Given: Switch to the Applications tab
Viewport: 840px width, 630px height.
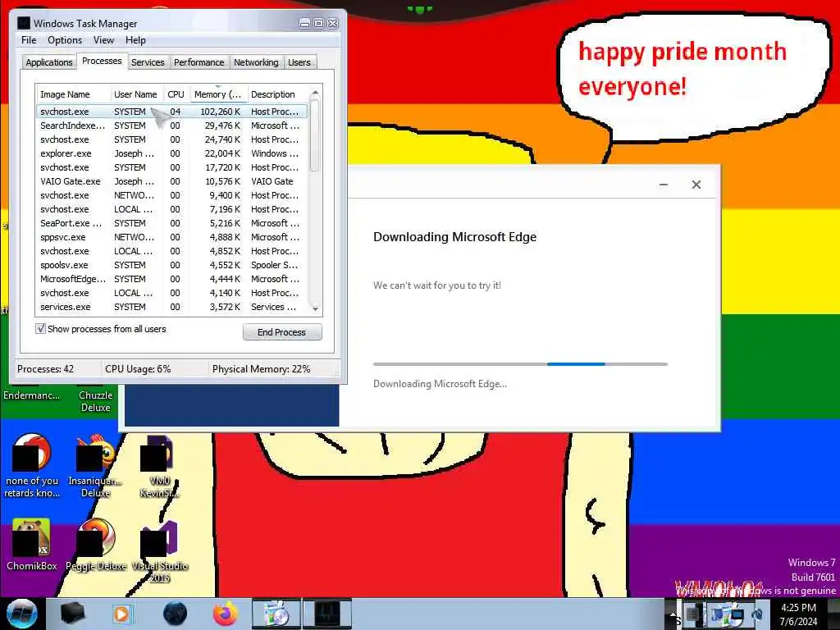Looking at the screenshot, I should tap(48, 62).
